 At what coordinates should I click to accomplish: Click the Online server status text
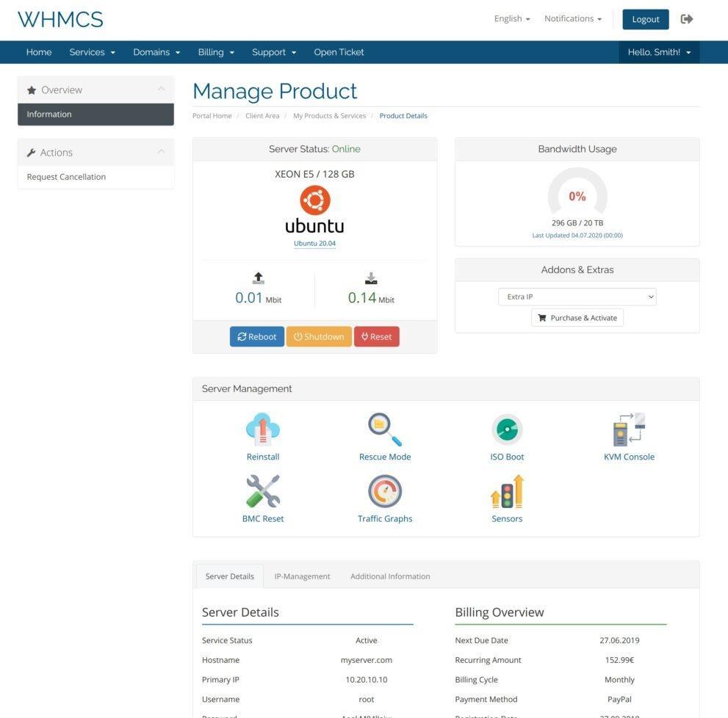click(x=346, y=149)
